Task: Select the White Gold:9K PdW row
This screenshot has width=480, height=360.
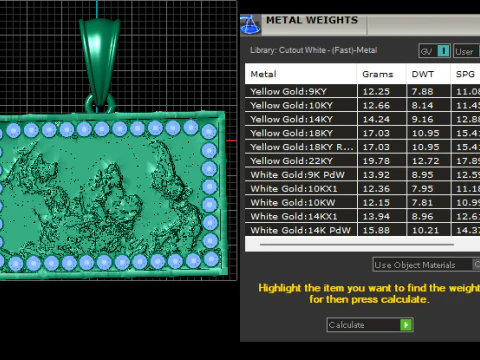Action: (362, 175)
